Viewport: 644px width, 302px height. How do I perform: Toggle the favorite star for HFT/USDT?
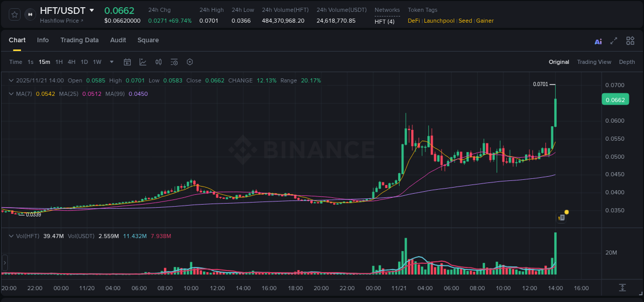coord(14,14)
